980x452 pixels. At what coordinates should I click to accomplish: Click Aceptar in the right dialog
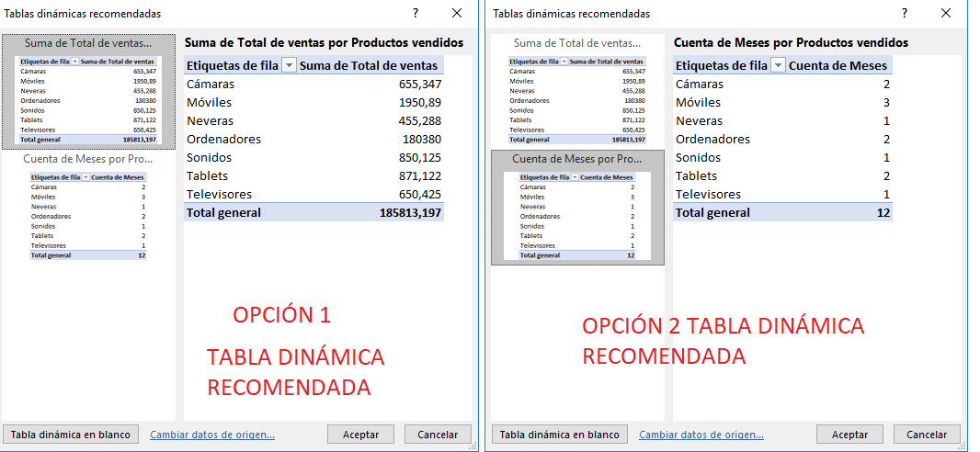[x=850, y=435]
